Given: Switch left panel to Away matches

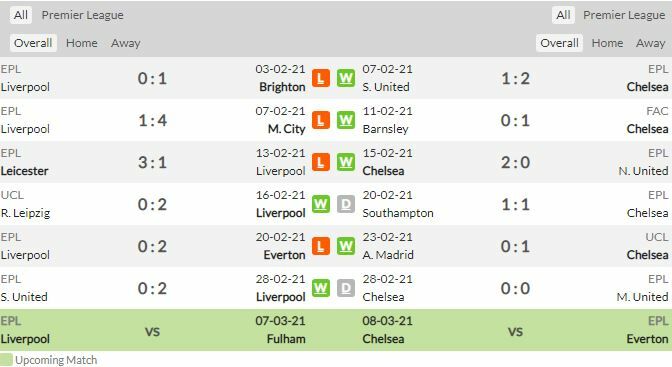Looking at the screenshot, I should 126,43.
